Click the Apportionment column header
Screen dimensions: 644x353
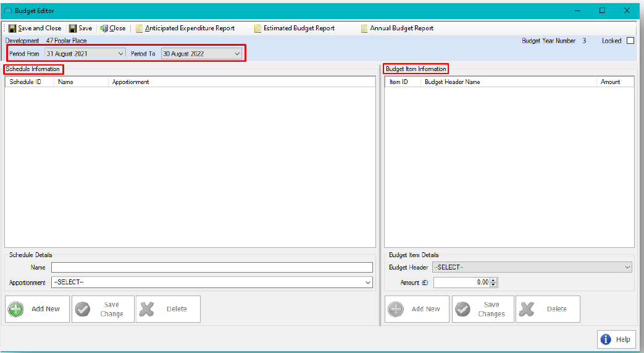click(241, 82)
